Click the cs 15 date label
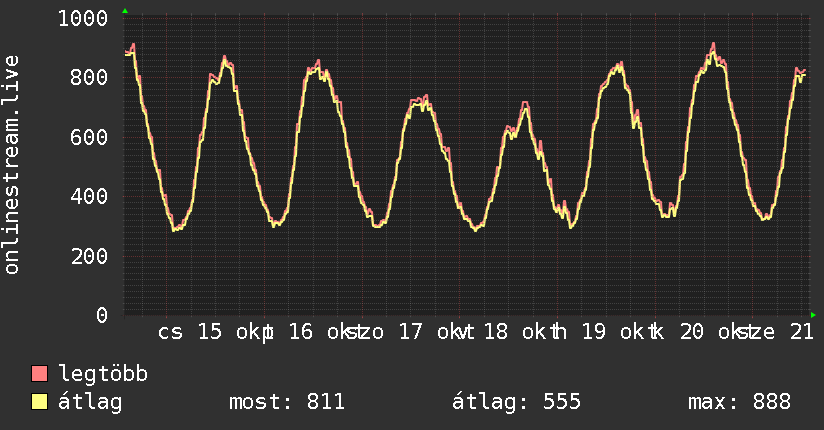This screenshot has height=430, width=824. (x=190, y=332)
